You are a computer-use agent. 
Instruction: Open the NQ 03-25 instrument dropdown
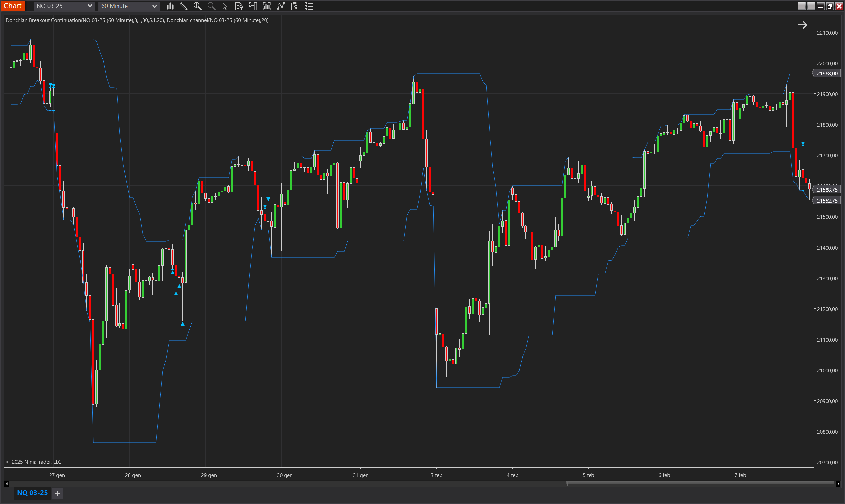click(x=64, y=6)
